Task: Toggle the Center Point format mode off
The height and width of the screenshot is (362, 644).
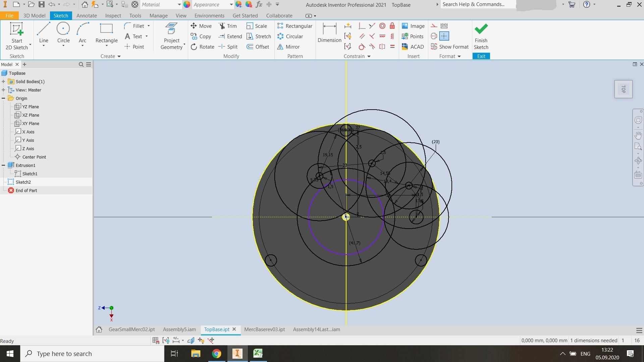Action: coord(444,36)
